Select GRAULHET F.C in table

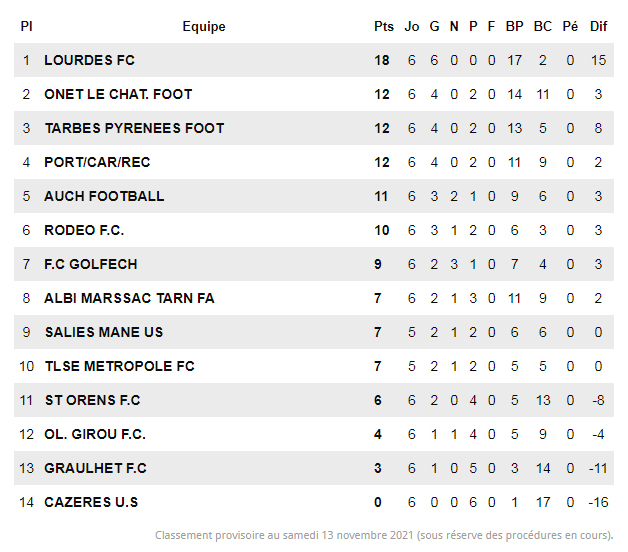(95, 468)
